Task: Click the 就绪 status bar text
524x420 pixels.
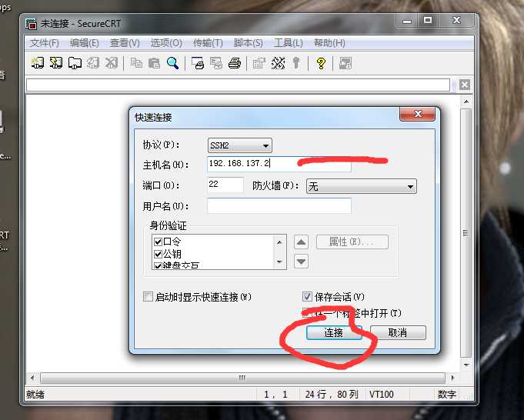Action: pos(35,395)
